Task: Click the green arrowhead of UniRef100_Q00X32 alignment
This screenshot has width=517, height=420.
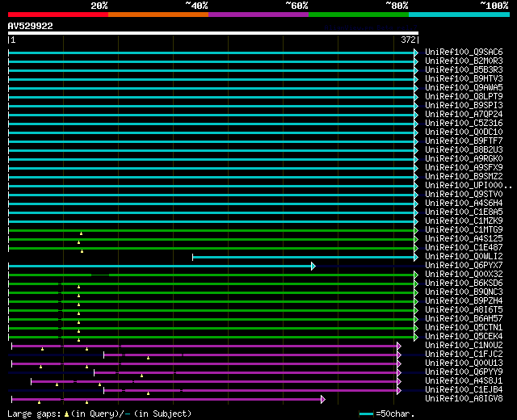Action: (x=416, y=275)
